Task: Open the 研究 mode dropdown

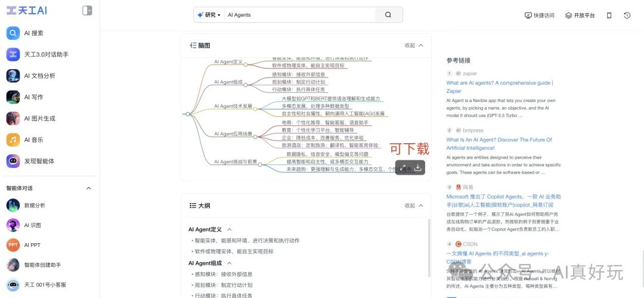Action: [209, 15]
